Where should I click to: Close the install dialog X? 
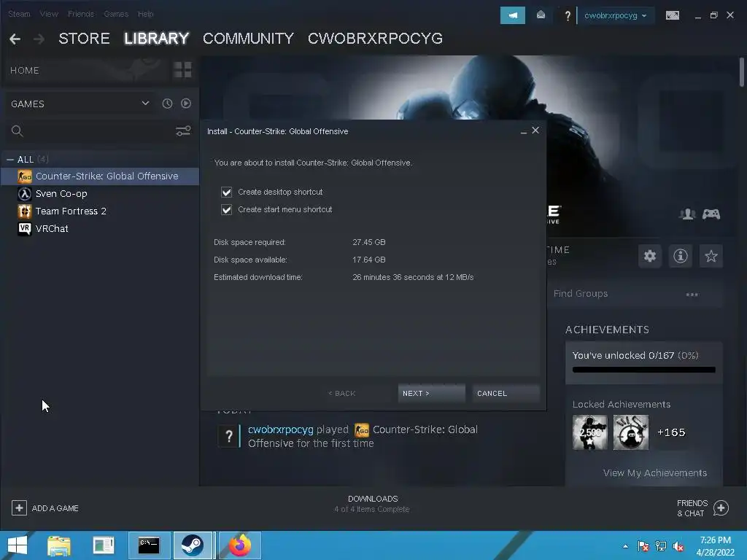pyautogui.click(x=535, y=131)
